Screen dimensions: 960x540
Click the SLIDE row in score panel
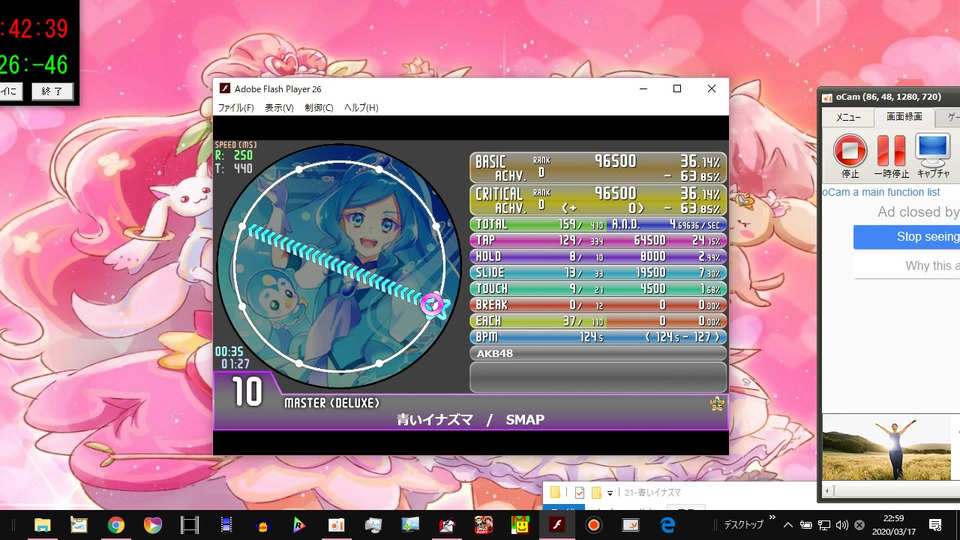(x=598, y=272)
